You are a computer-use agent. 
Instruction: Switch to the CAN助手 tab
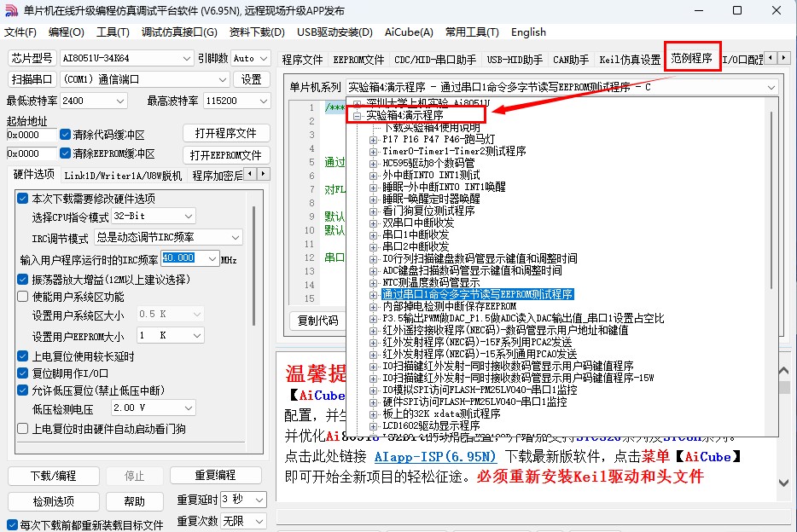[x=571, y=60]
